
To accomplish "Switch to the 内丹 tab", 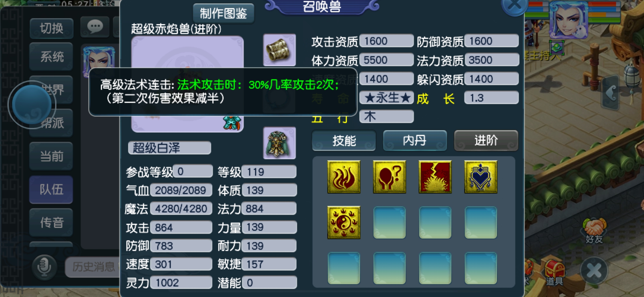I will pyautogui.click(x=415, y=141).
